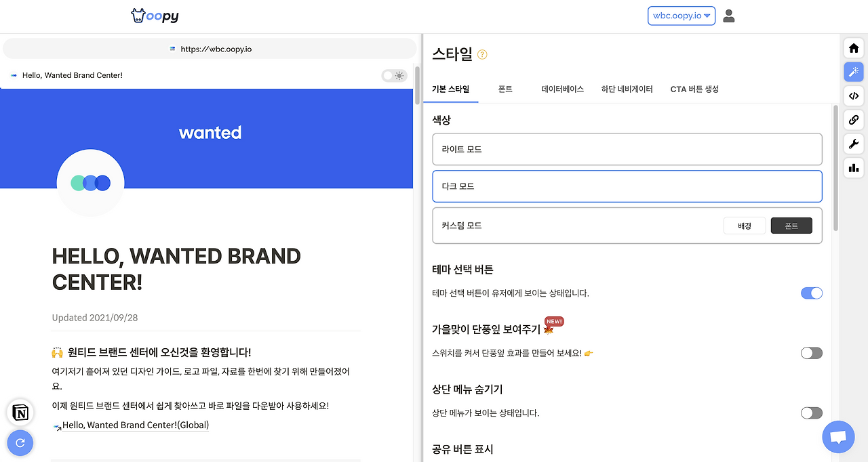Click the HELLO, WANTED BRAND CENTER! heading
Screen dimensions: 868x462
click(176, 269)
